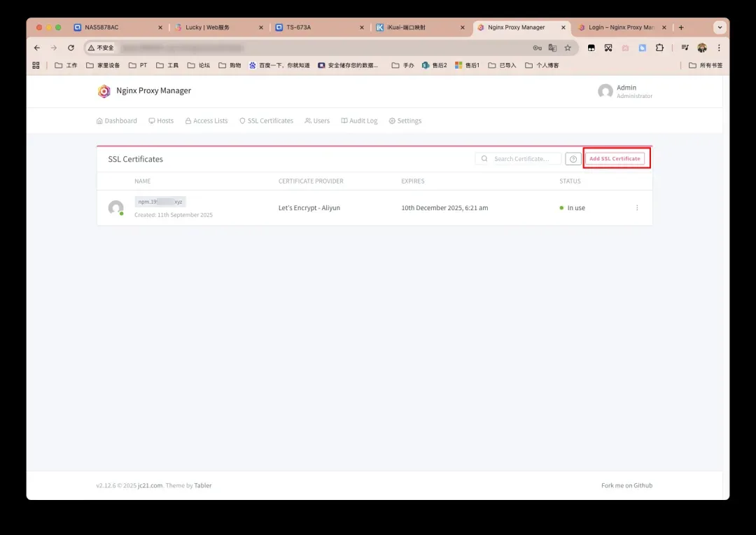Open the 手办 bookmark folder
Viewport: 756px width, 535px height.
pyautogui.click(x=402, y=65)
